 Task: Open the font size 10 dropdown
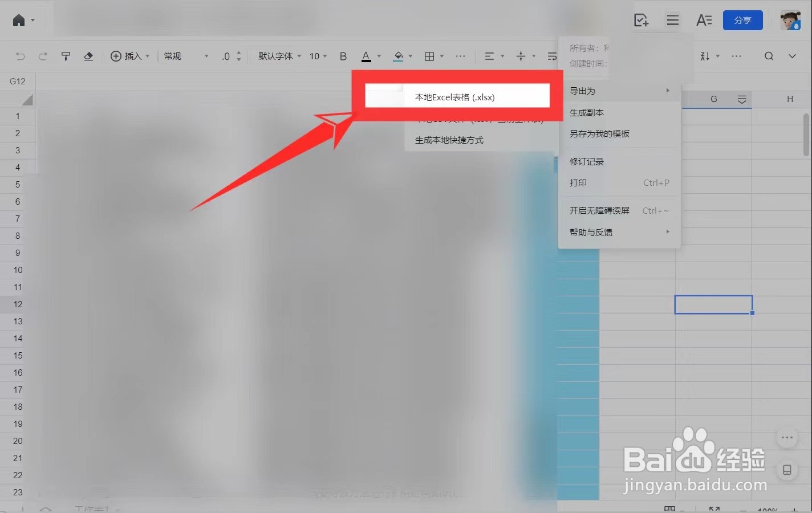(317, 56)
